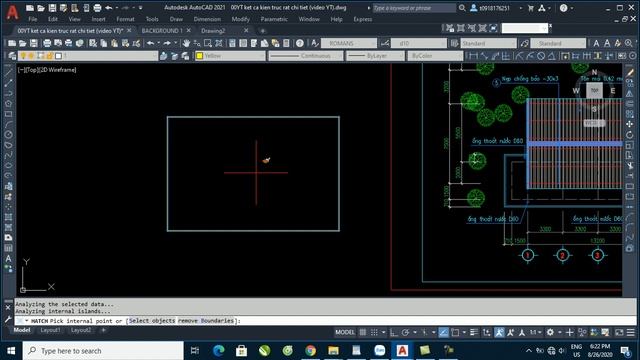
Task: Toggle 2D object snap in status bar
Action: coord(456,332)
